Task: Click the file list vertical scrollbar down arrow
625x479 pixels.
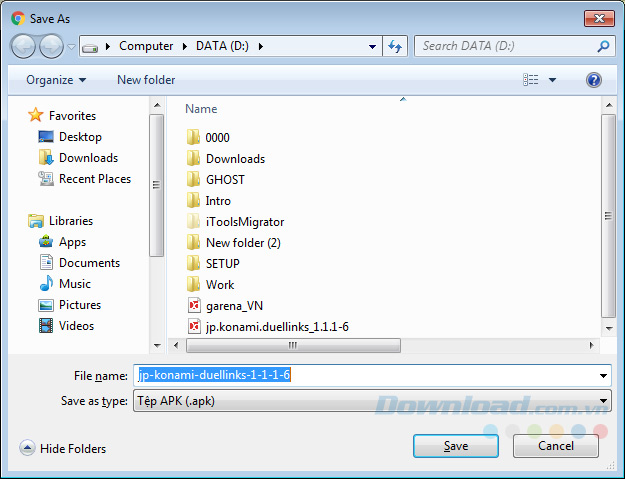Action: tap(609, 329)
